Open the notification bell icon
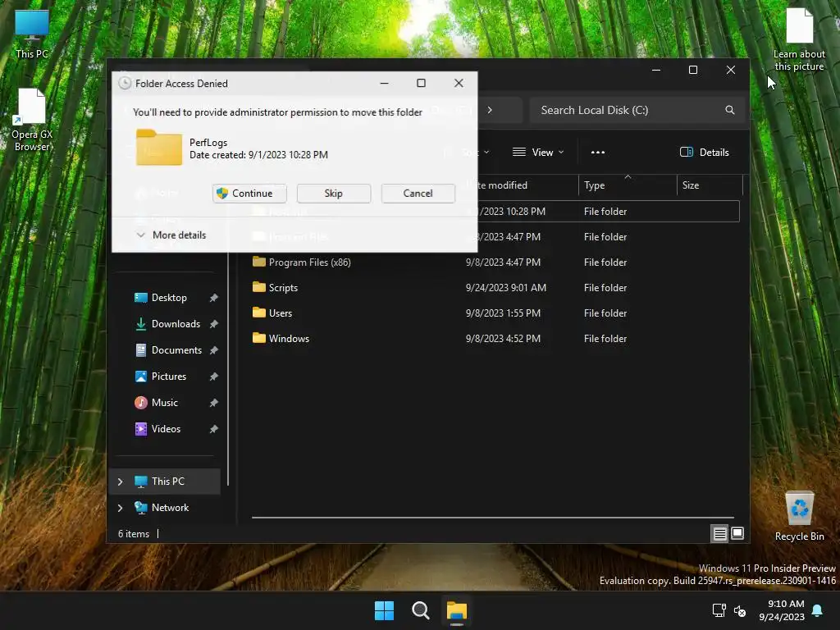The height and width of the screenshot is (630, 840). coord(818,610)
